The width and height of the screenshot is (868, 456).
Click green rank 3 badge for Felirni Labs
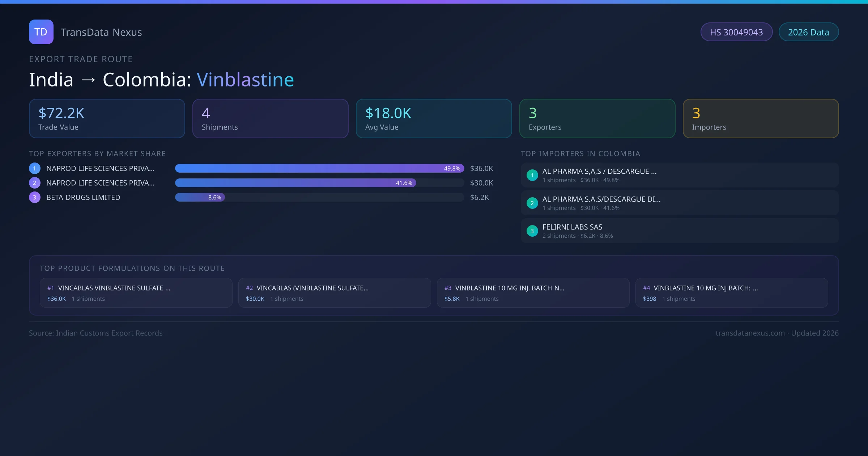point(532,231)
